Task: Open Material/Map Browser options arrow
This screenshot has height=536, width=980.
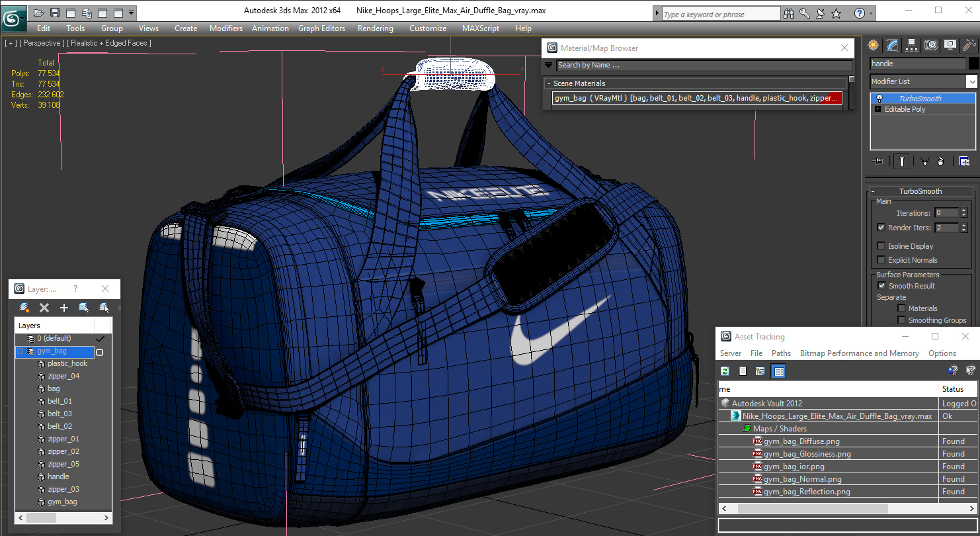Action: 548,65
